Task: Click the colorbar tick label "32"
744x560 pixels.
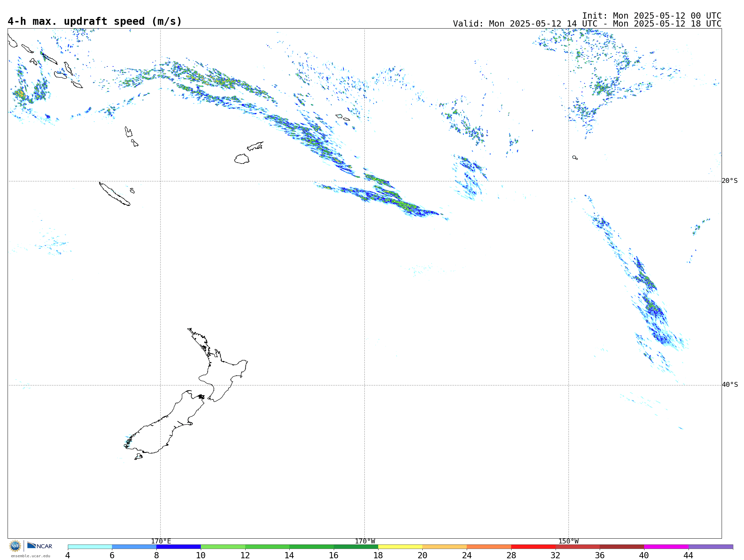Action: [556, 555]
